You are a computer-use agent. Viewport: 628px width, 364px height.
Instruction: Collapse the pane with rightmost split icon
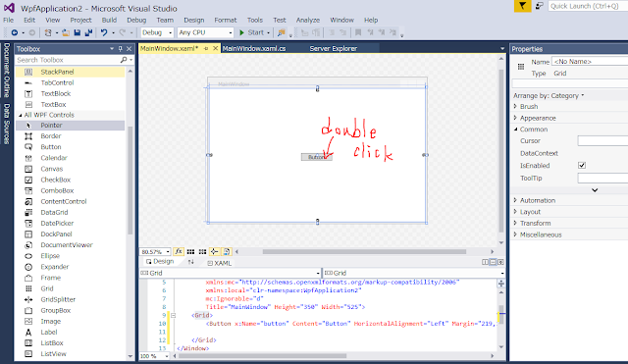pos(500,262)
